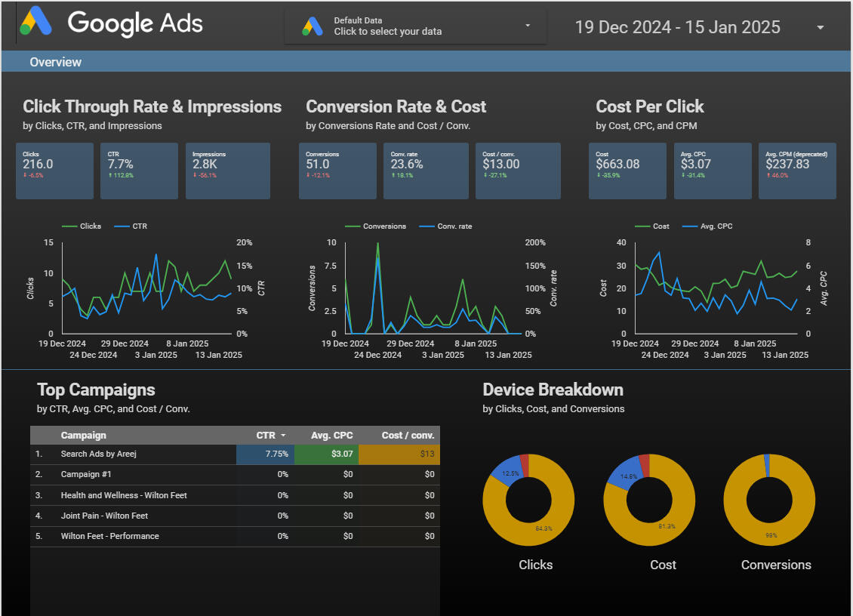Viewport: 853px width, 616px height.
Task: Toggle the CTR column sort arrow
Action: pyautogui.click(x=283, y=436)
